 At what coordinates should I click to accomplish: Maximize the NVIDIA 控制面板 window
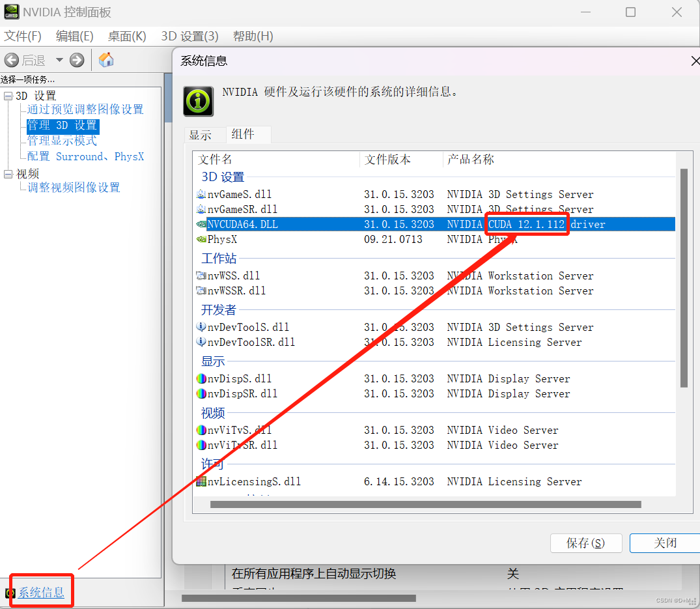[630, 12]
